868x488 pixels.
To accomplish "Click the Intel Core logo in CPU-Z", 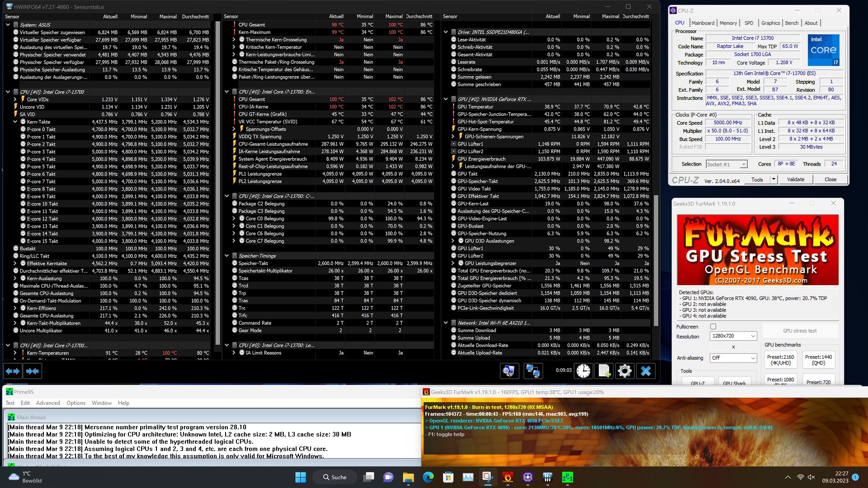I will pyautogui.click(x=823, y=50).
